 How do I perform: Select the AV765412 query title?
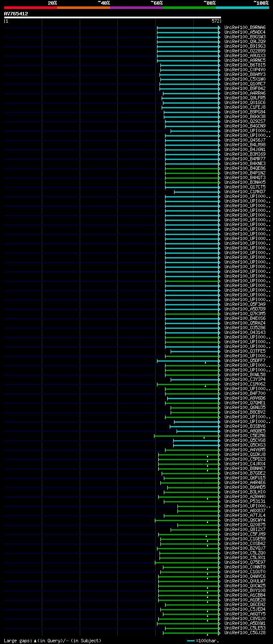click(16, 14)
